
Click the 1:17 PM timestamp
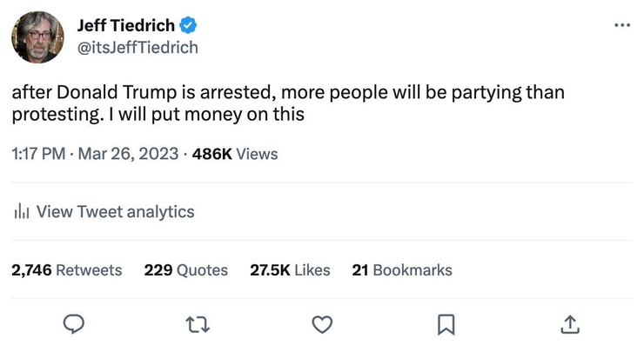[x=38, y=154]
